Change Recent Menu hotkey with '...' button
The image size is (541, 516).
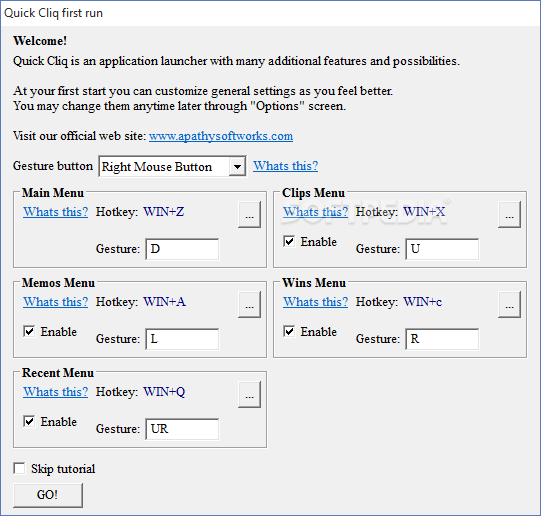(x=249, y=395)
